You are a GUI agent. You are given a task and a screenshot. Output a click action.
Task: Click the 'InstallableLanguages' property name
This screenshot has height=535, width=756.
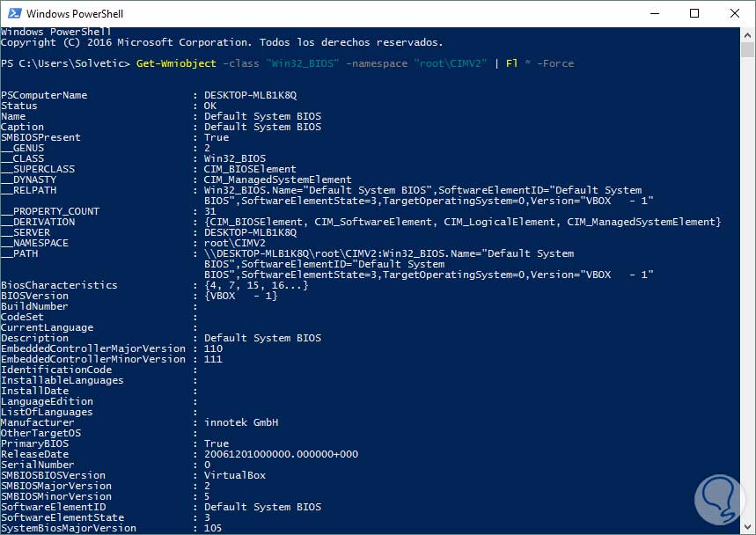62,380
